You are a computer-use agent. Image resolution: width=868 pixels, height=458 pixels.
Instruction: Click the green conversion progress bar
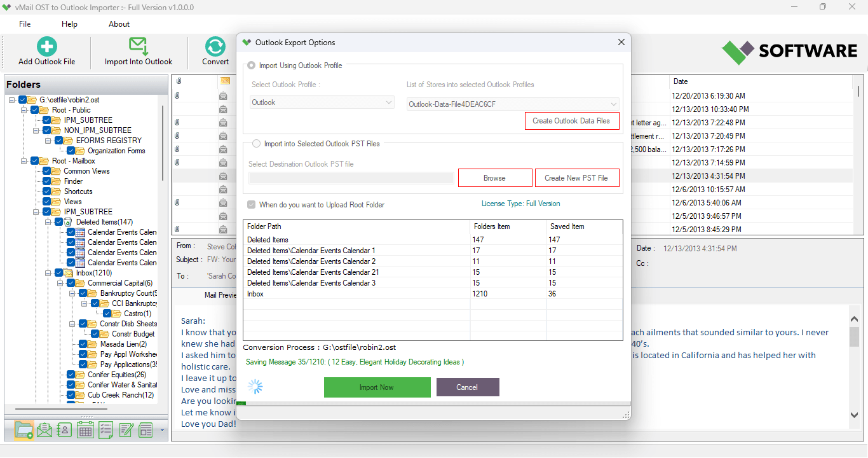point(241,403)
